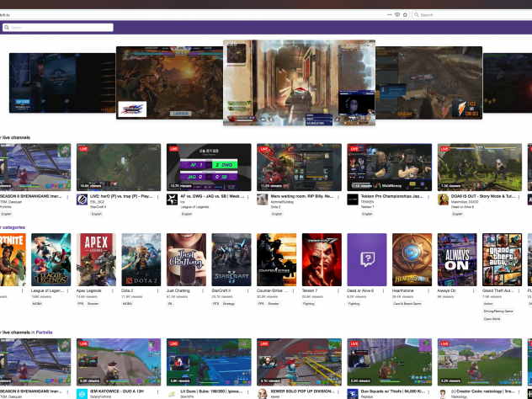Open the ellipsis menu beside Dota 2 category
Screen dimensions: 532x399
point(160,290)
